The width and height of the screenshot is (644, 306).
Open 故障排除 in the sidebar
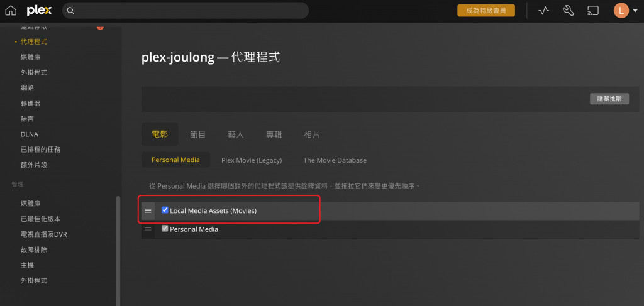(34, 250)
